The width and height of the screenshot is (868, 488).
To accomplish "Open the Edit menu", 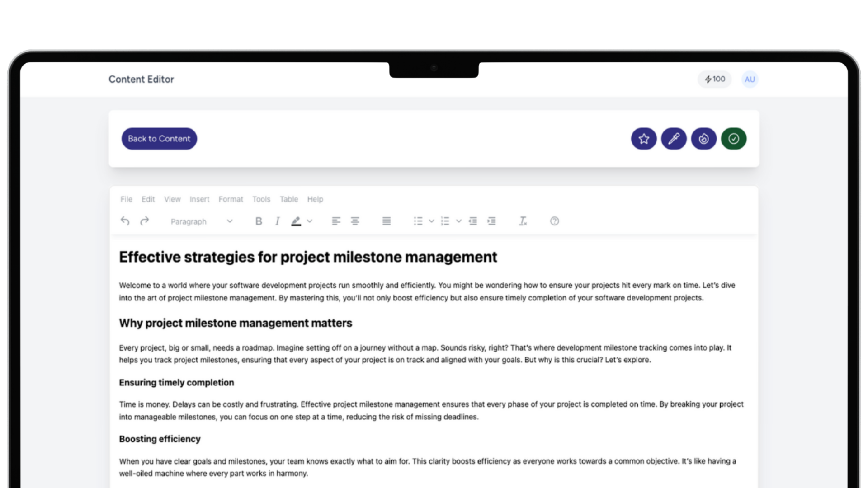I will point(148,199).
